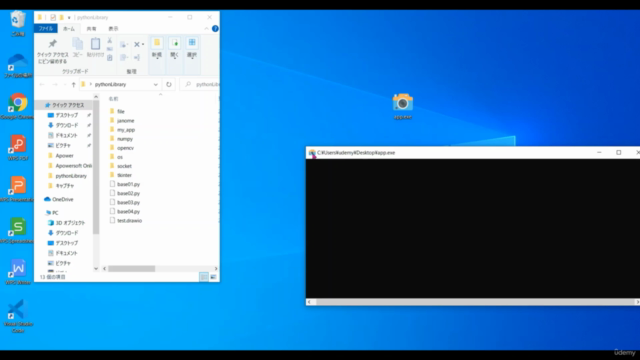
Task: Expand the address bar history dropdown
Action: tap(156, 84)
